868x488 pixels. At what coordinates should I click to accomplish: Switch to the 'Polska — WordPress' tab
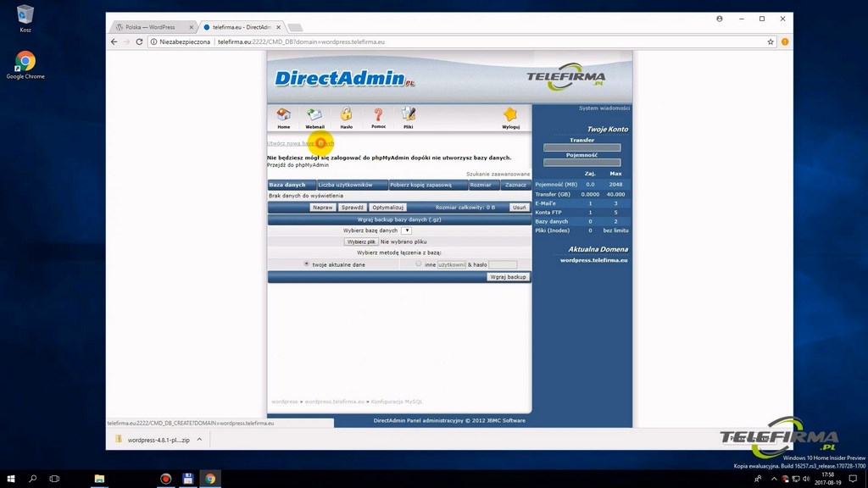click(150, 27)
